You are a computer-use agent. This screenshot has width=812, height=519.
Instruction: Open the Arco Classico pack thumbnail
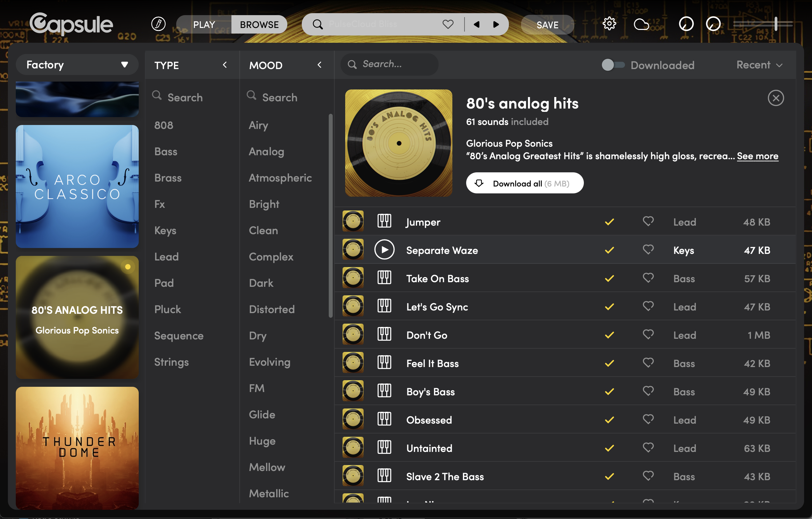click(x=77, y=186)
